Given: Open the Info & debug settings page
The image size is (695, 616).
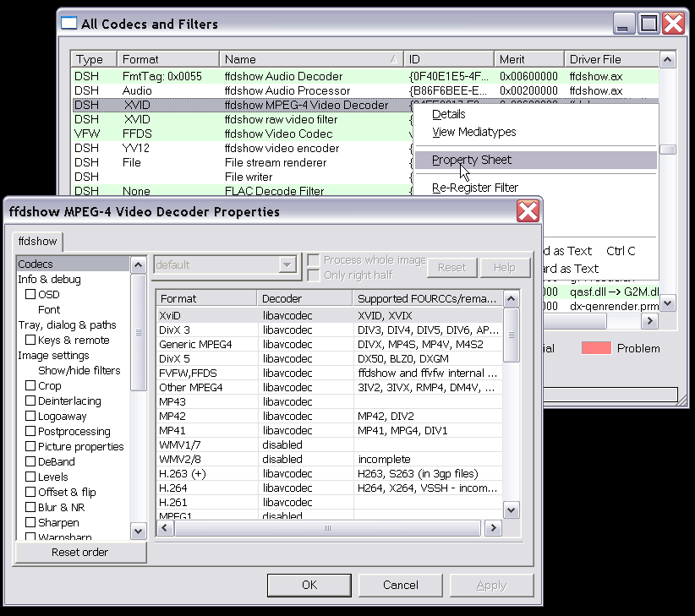Looking at the screenshot, I should [49, 279].
